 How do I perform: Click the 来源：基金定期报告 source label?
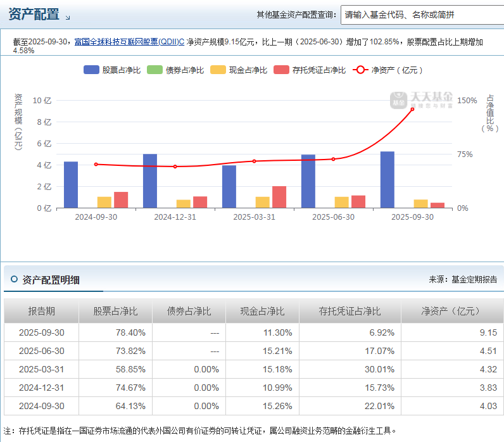click(x=463, y=279)
